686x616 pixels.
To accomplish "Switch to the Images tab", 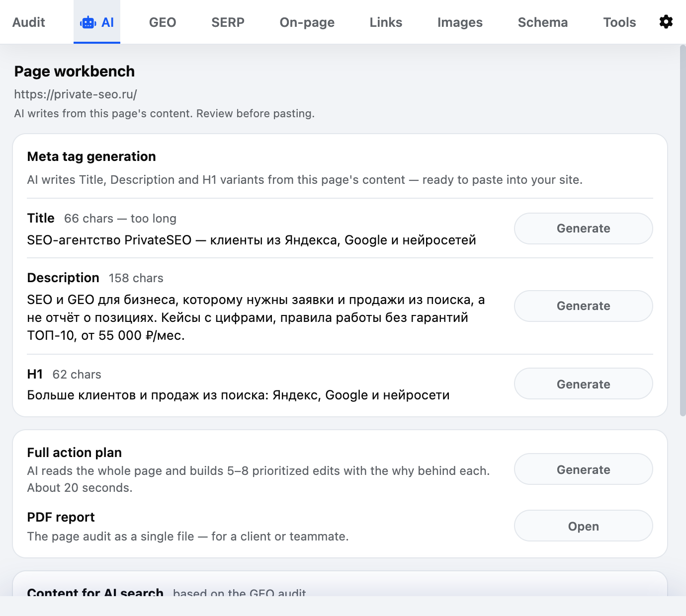I will click(x=460, y=22).
